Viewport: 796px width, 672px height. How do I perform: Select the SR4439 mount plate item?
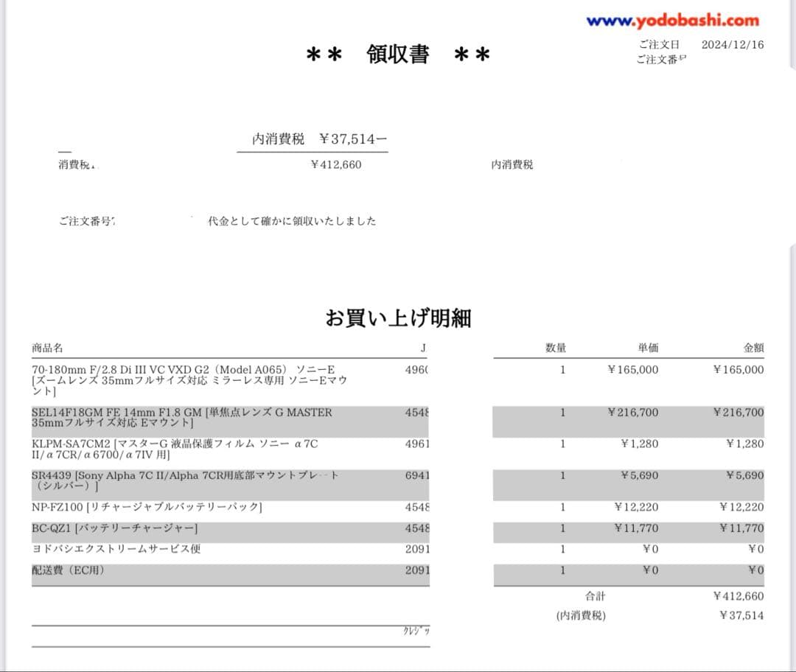tap(184, 480)
